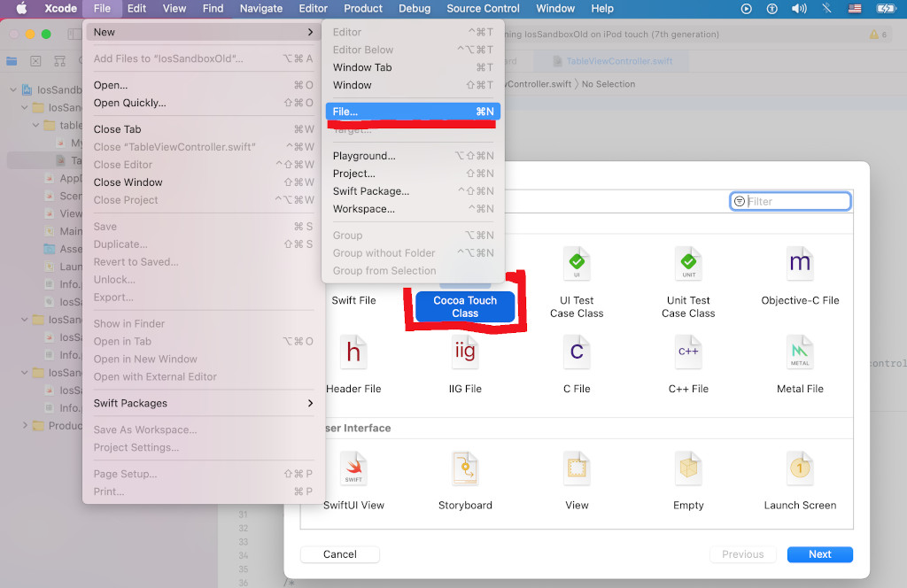Click the Previous button

tap(743, 553)
